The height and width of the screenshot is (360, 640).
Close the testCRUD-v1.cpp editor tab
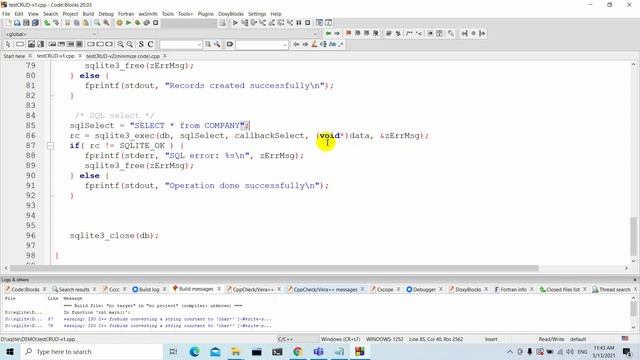coord(80,56)
